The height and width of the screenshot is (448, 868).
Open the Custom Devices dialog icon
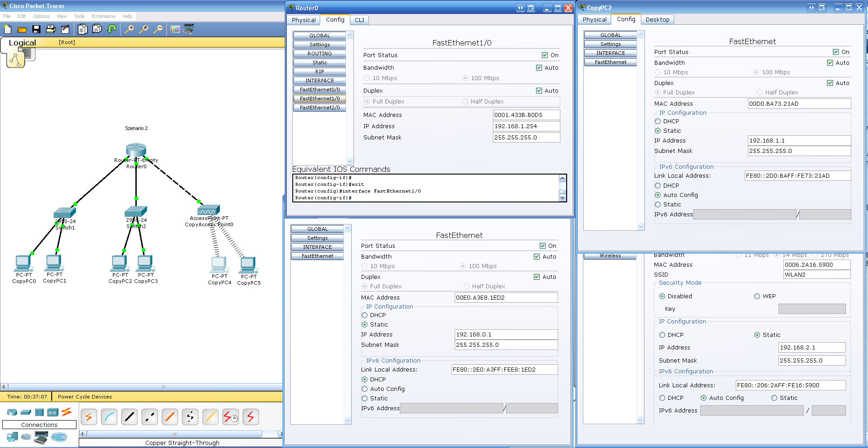click(189, 29)
